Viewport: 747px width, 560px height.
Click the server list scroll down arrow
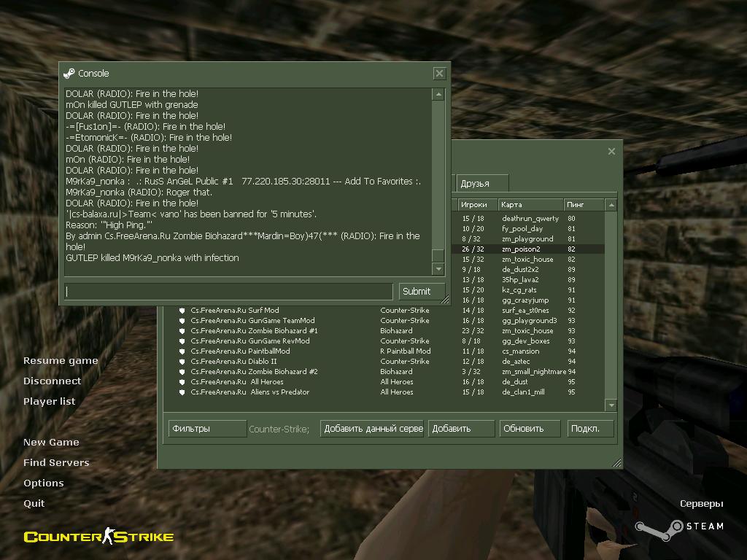tap(611, 405)
